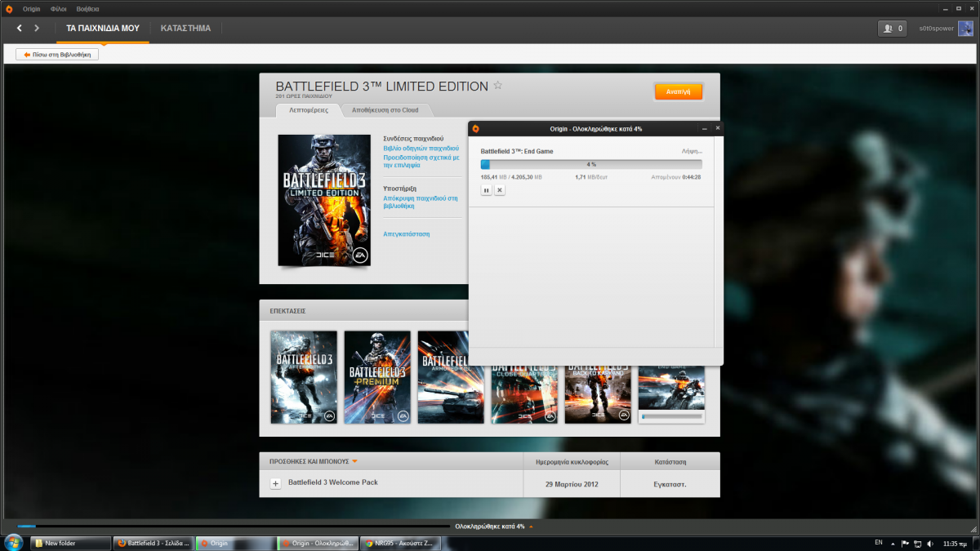980x551 pixels.
Task: Expand the Battlefield 3 Welcome Pack row
Action: [x=275, y=483]
